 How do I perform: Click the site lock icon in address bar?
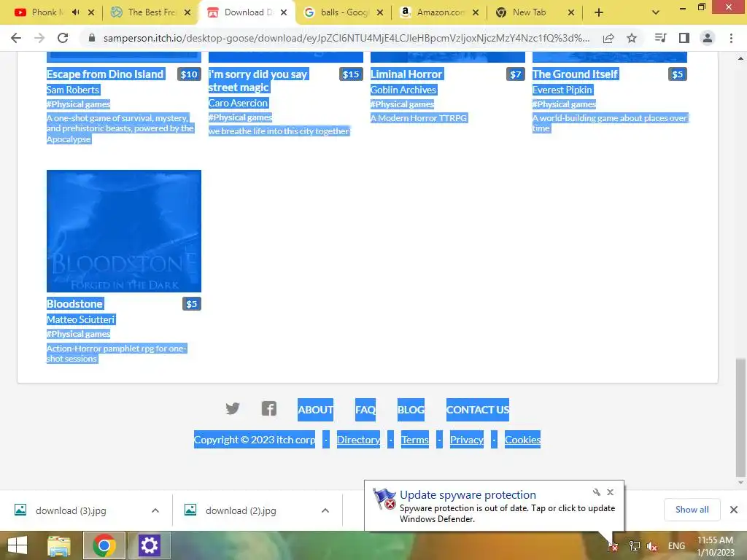pos(92,38)
